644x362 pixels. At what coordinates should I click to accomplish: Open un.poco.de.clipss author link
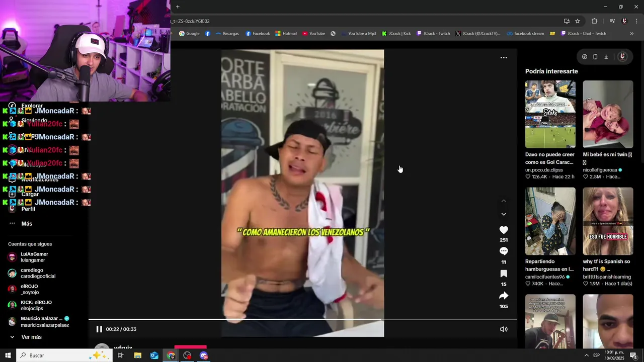[x=544, y=170]
